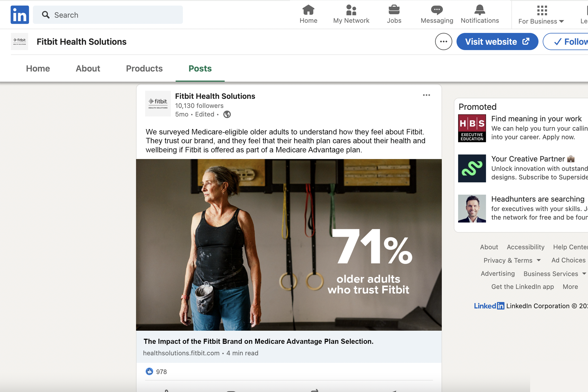This screenshot has width=588, height=392.
Task: Open the Medicare Advantage Plan Selection article link
Action: coord(258,341)
